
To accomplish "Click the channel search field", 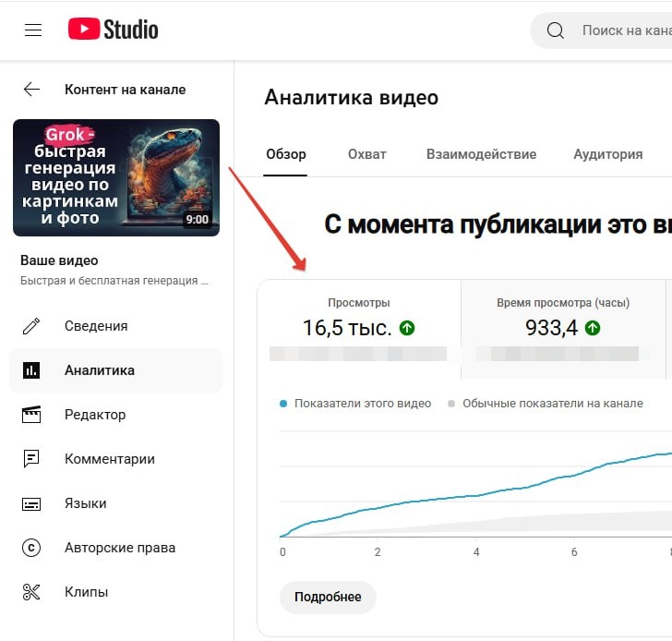I will (x=601, y=30).
